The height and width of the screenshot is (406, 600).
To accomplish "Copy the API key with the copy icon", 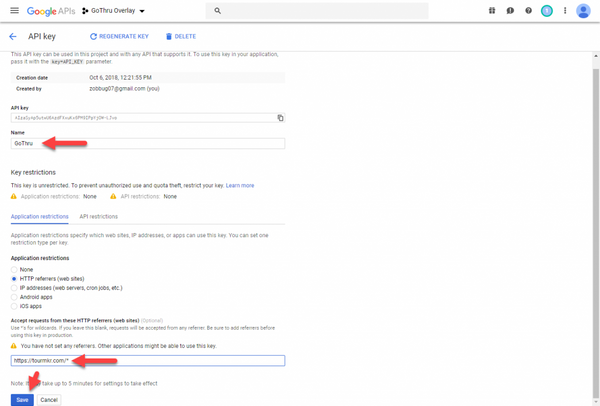I will point(280,118).
